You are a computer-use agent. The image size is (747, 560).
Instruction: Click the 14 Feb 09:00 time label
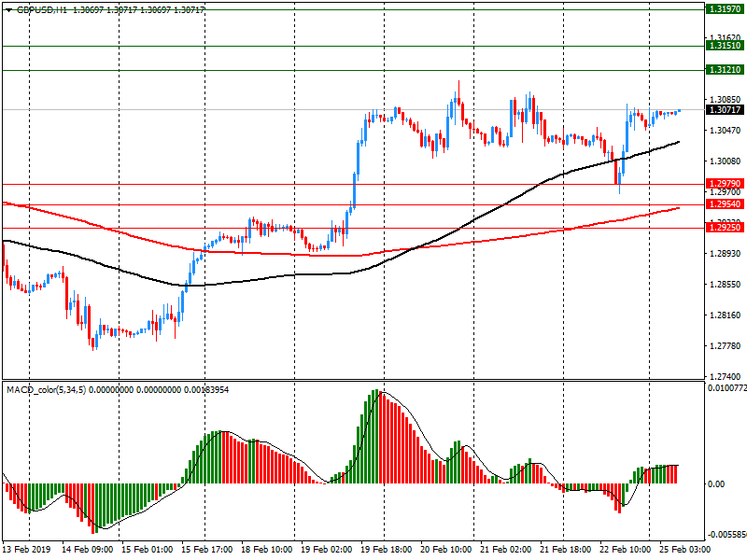pos(88,551)
